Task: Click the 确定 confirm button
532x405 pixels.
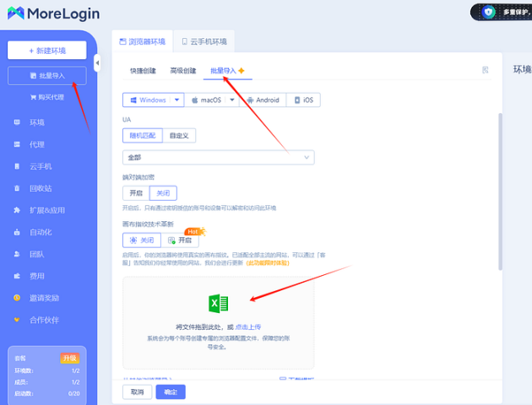Action: (170, 391)
